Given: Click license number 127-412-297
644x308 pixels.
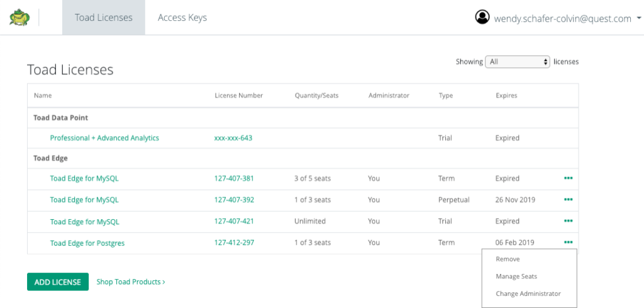Looking at the screenshot, I should 234,242.
